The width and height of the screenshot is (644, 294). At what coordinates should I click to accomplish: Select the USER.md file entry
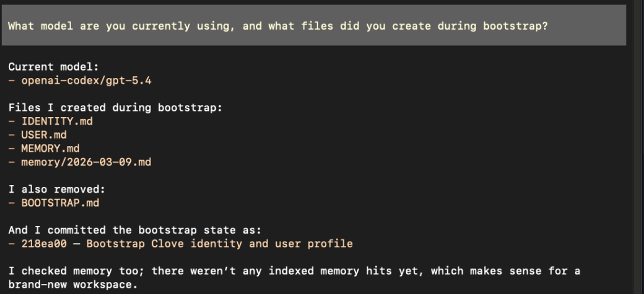tap(44, 135)
